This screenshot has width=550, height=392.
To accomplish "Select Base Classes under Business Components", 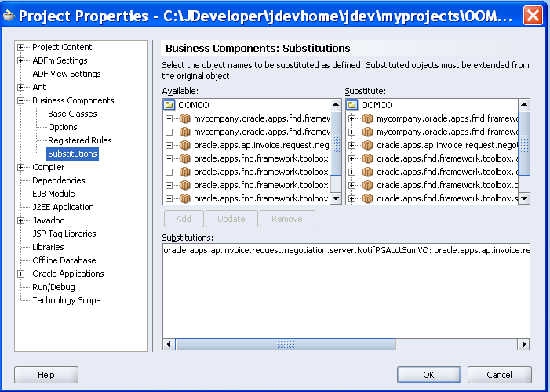I will coord(72,114).
